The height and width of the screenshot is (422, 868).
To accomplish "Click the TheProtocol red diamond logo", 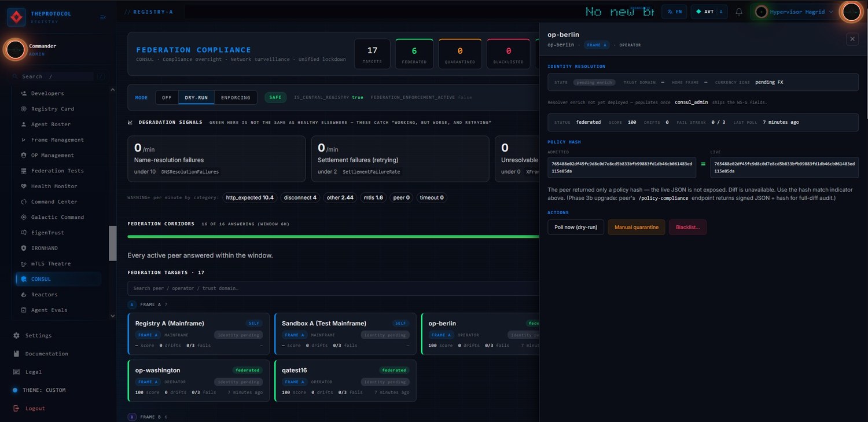I will (x=16, y=17).
